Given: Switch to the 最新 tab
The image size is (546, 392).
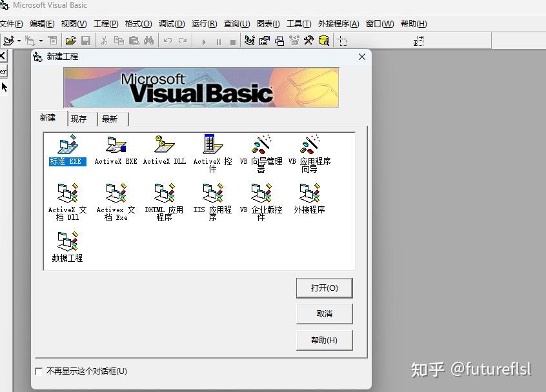Looking at the screenshot, I should pyautogui.click(x=110, y=119).
